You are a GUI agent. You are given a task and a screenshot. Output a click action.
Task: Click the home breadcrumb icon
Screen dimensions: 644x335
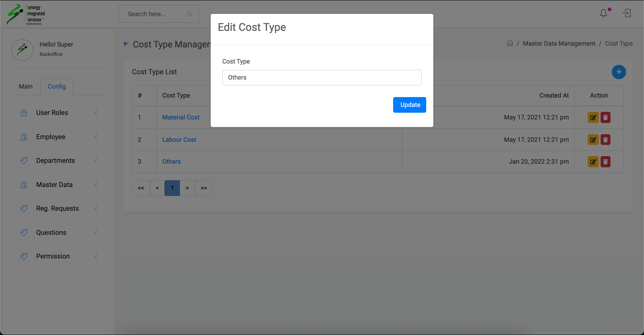pyautogui.click(x=510, y=43)
